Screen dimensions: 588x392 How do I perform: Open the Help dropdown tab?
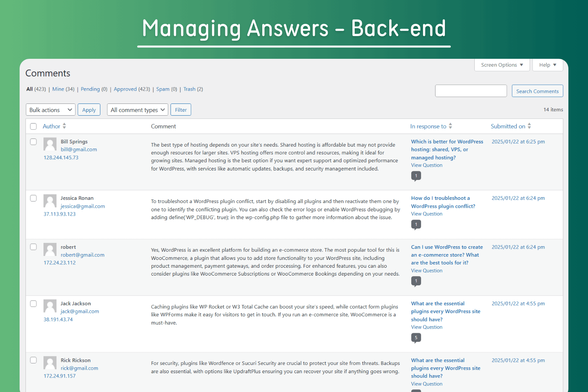coord(548,65)
